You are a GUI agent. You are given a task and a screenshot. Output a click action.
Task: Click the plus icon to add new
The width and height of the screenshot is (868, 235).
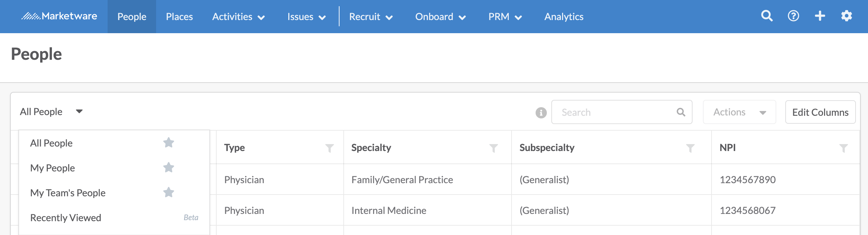(x=820, y=16)
